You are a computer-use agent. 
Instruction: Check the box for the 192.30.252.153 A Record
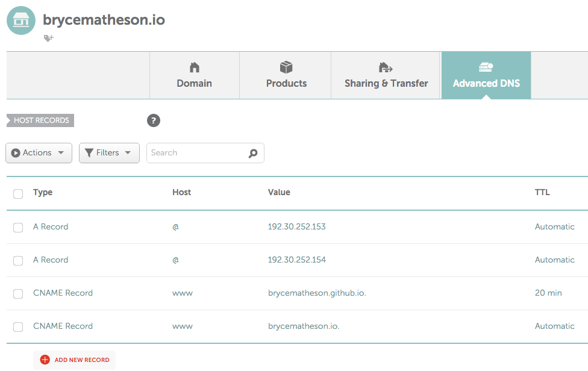tap(18, 226)
